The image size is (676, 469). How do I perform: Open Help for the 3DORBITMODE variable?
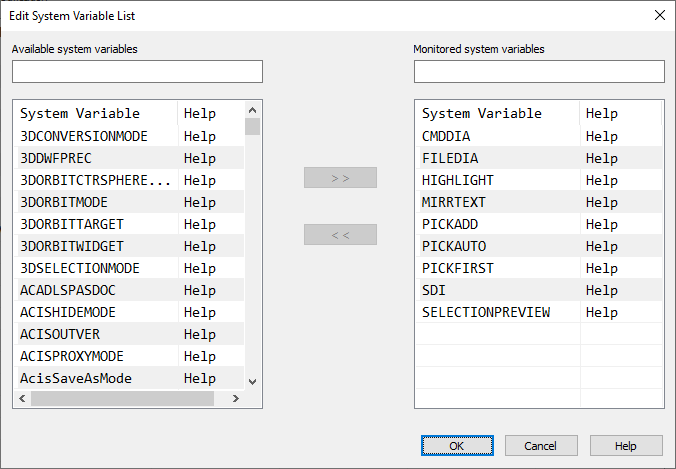coord(200,202)
